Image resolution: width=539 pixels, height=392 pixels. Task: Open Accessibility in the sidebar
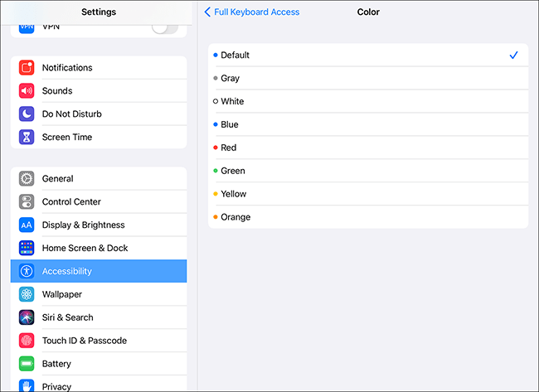pos(99,271)
